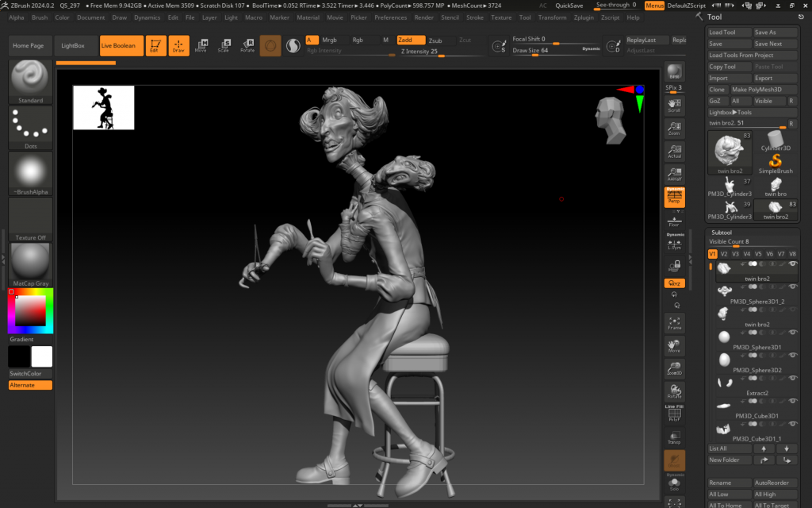Open the Stroke menu
The height and width of the screenshot is (508, 812).
474,17
